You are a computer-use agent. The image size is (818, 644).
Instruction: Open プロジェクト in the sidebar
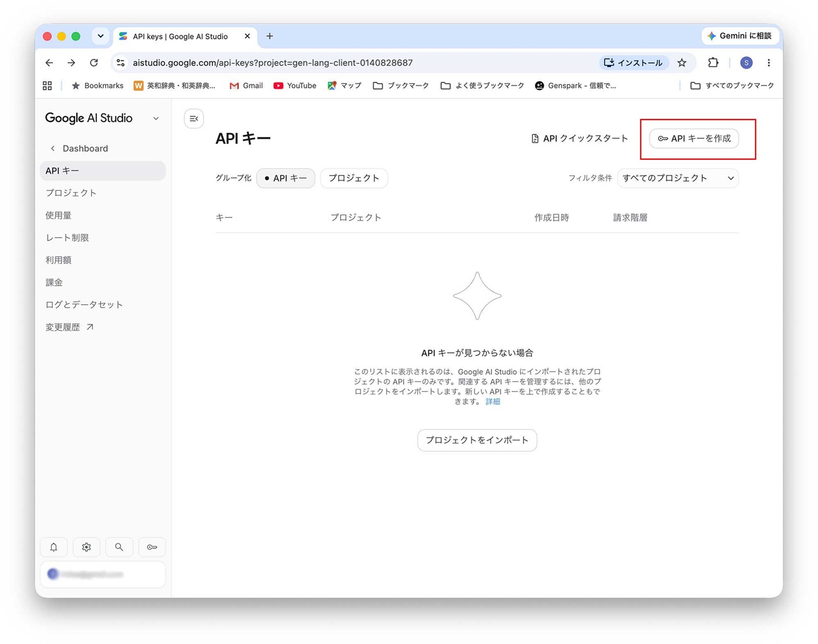(71, 193)
